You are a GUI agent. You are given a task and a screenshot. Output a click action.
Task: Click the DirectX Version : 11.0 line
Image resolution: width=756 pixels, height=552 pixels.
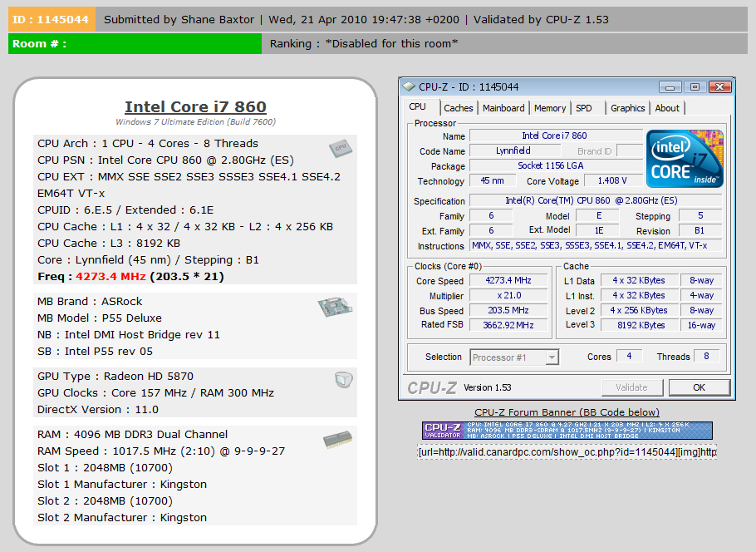(98, 409)
